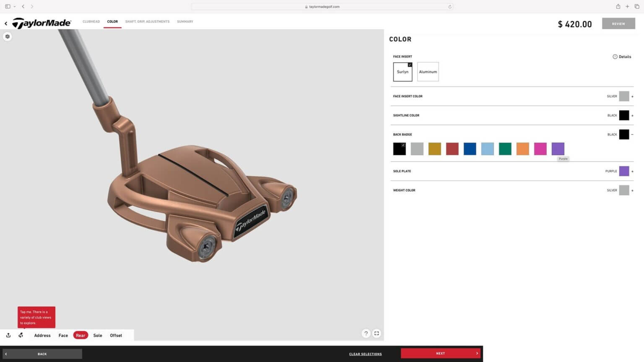The height and width of the screenshot is (362, 644).
Task: Expand the Face Insert Color section
Action: tap(632, 96)
